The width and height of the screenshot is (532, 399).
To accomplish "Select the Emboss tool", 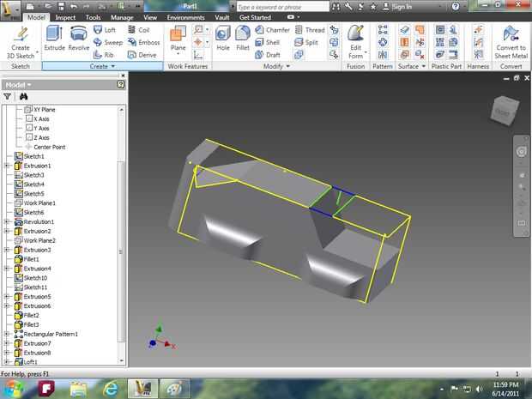I will (143, 42).
